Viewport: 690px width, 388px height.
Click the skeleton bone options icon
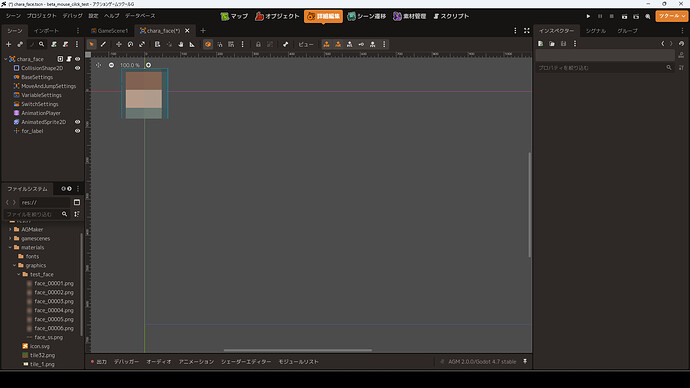pos(286,44)
